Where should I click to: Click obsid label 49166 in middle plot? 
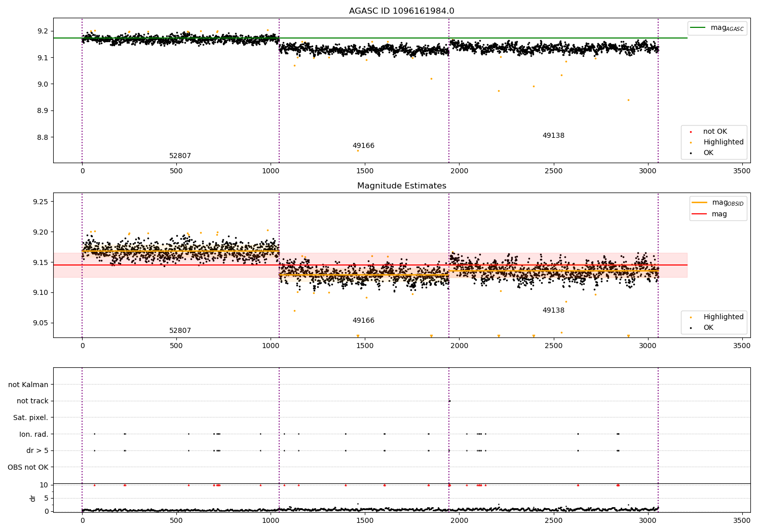pyautogui.click(x=363, y=321)
